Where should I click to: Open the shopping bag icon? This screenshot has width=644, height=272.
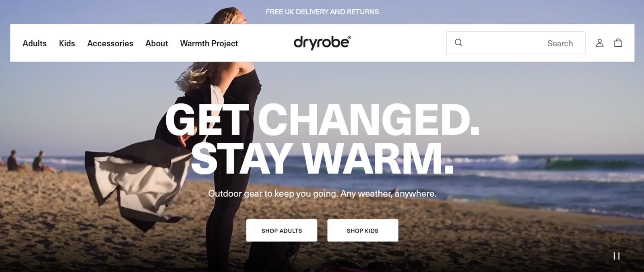pos(618,43)
